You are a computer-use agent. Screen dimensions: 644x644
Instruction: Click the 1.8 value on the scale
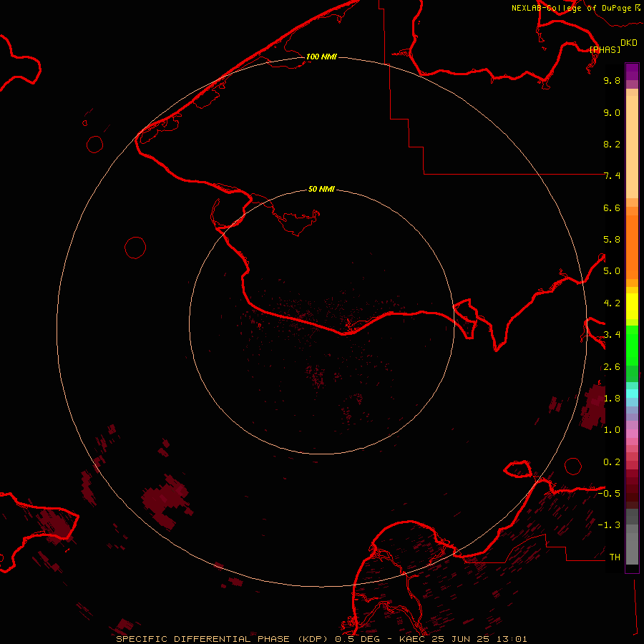coord(612,399)
